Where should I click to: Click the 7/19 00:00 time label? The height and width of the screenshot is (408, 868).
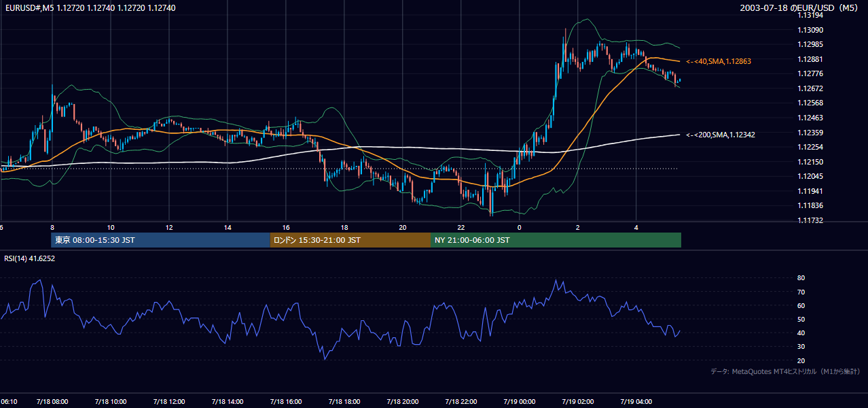pos(520,402)
